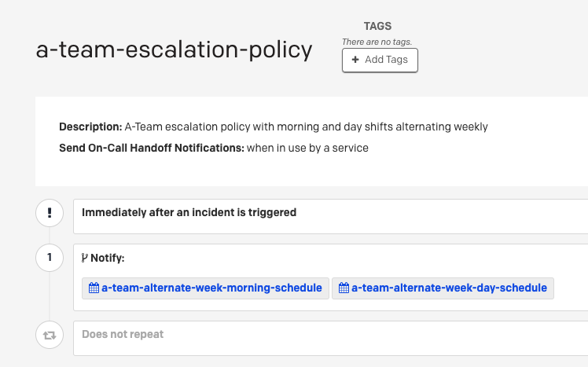Click Send On-Call Handoff Notifications label
This screenshot has width=588, height=367.
pos(152,148)
